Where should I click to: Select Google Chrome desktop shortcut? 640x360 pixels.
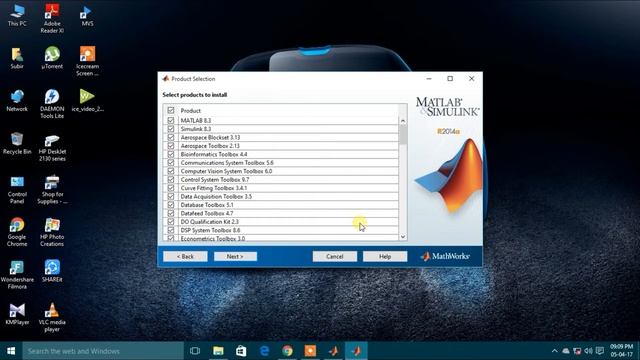point(17,232)
